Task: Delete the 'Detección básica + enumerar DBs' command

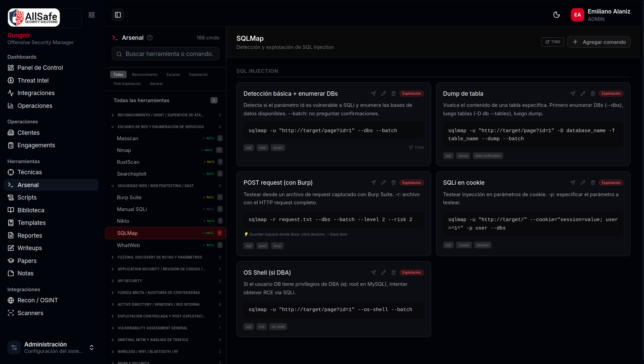Action: point(393,93)
